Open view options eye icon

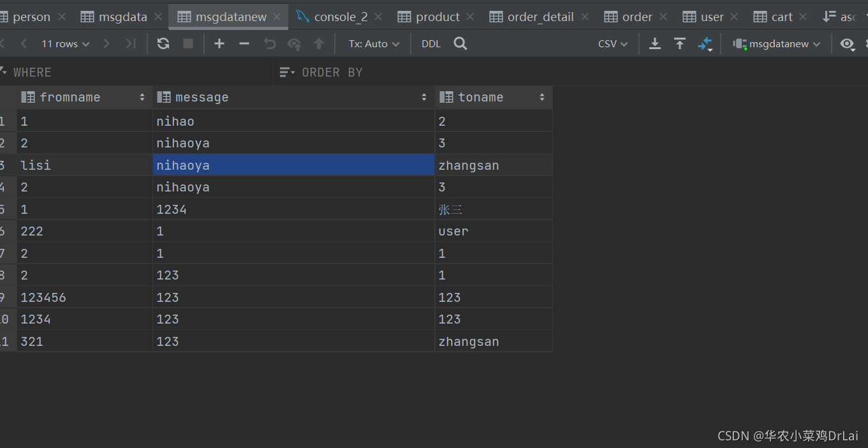click(x=847, y=43)
